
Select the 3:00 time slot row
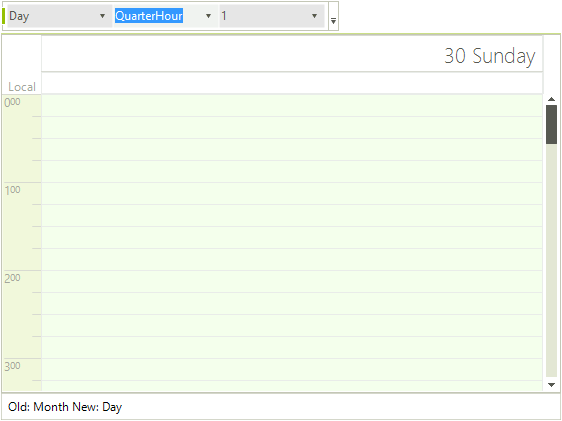click(x=292, y=369)
